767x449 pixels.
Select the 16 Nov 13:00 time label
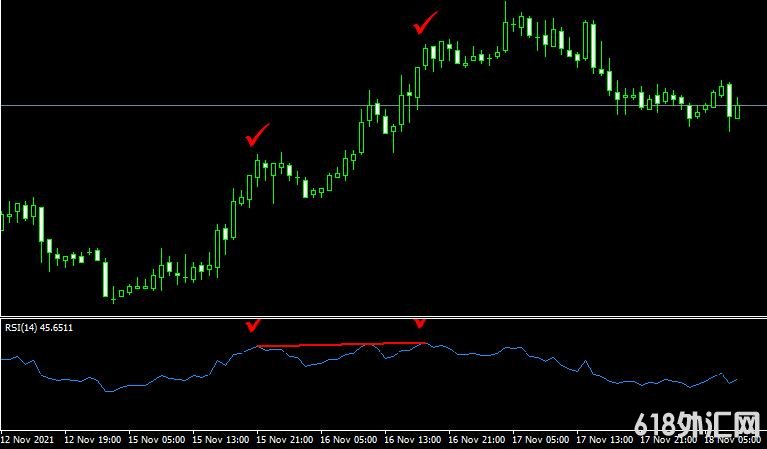click(x=413, y=440)
